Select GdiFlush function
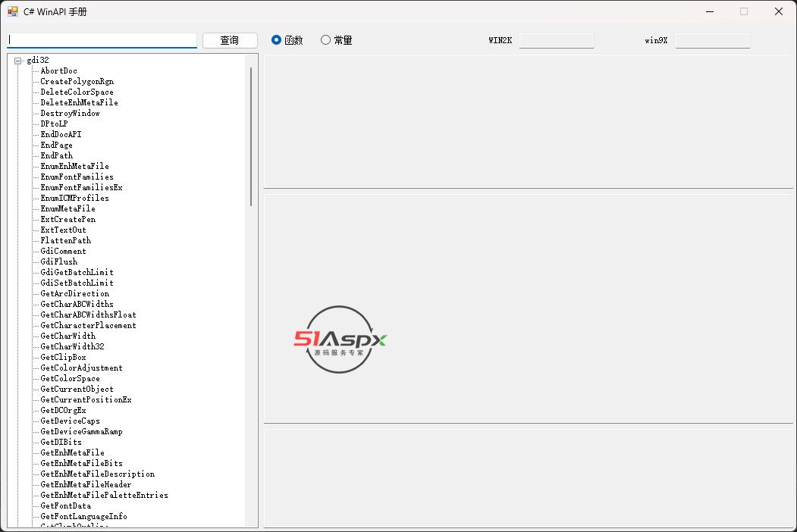This screenshot has height=532, width=797. (58, 261)
